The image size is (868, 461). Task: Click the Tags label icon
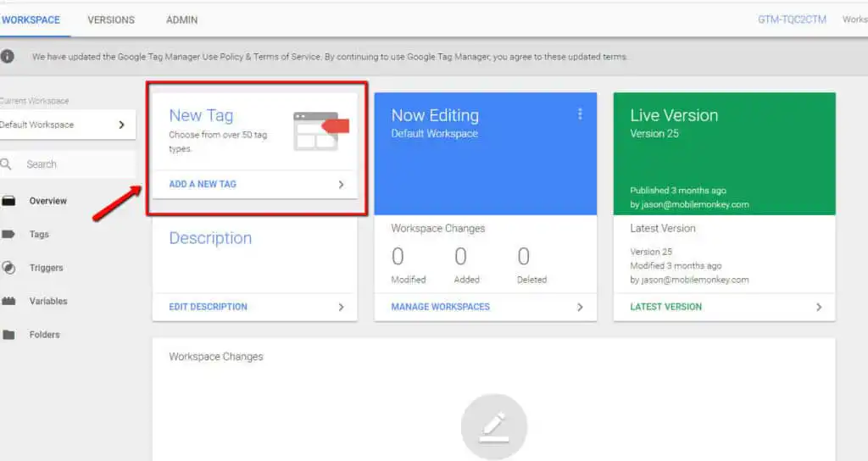click(x=8, y=234)
